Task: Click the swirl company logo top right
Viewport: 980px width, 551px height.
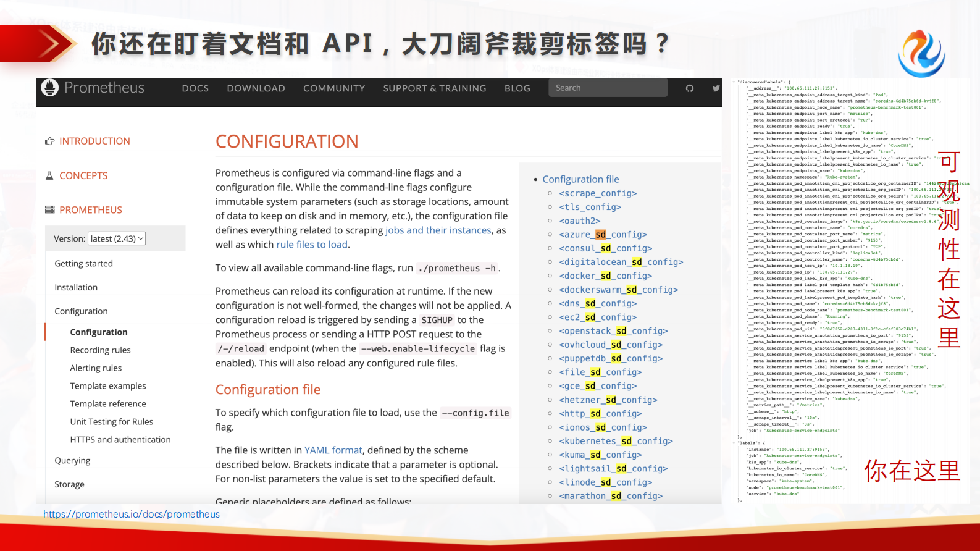Action: (921, 54)
